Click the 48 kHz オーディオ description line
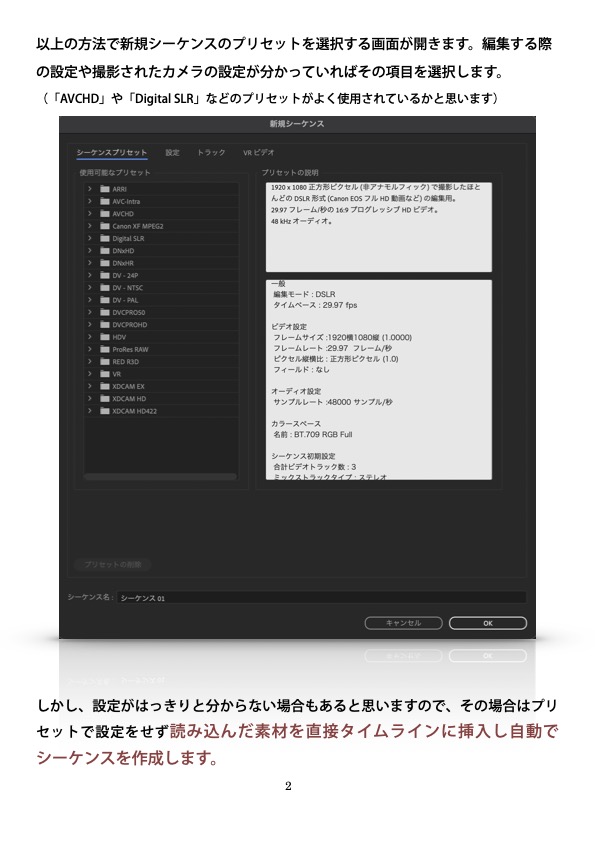 [x=302, y=221]
